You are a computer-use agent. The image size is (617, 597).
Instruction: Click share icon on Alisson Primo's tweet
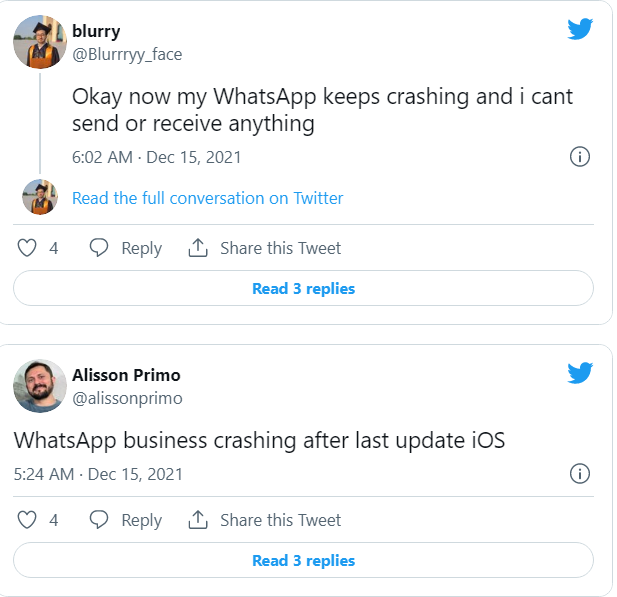(x=198, y=520)
